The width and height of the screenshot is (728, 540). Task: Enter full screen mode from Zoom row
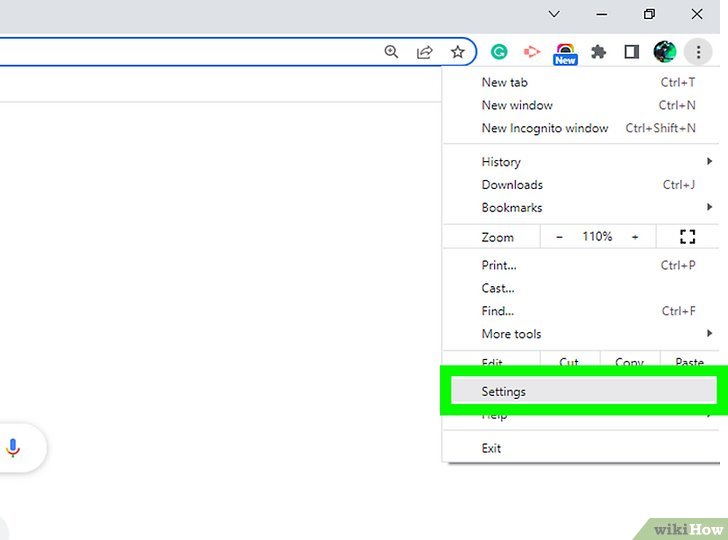point(687,237)
